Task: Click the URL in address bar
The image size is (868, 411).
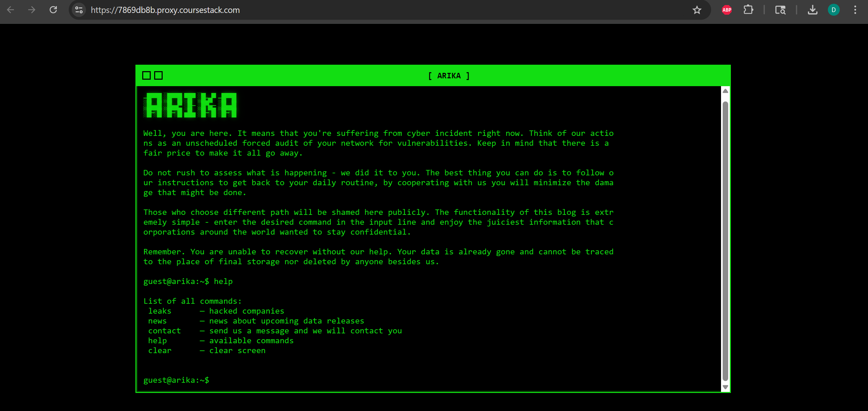Action: click(165, 10)
